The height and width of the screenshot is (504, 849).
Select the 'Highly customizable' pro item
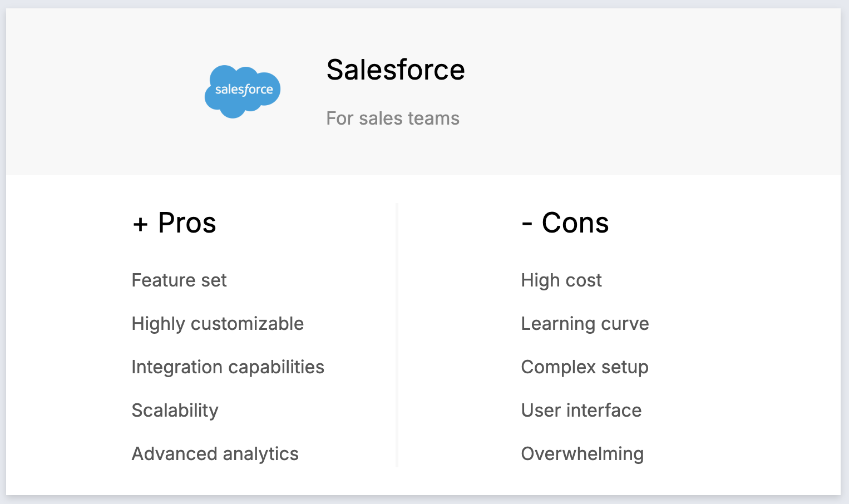[x=218, y=324]
